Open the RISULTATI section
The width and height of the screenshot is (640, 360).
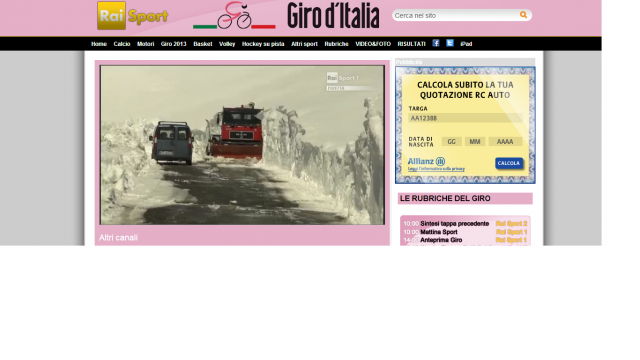tap(411, 44)
